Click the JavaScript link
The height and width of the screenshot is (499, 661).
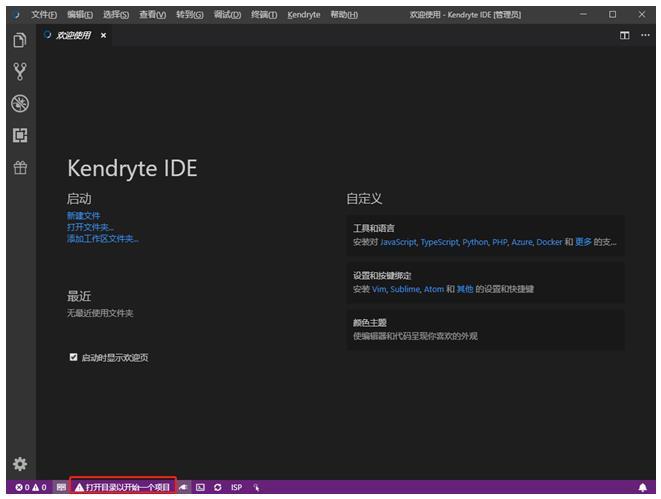tap(398, 242)
